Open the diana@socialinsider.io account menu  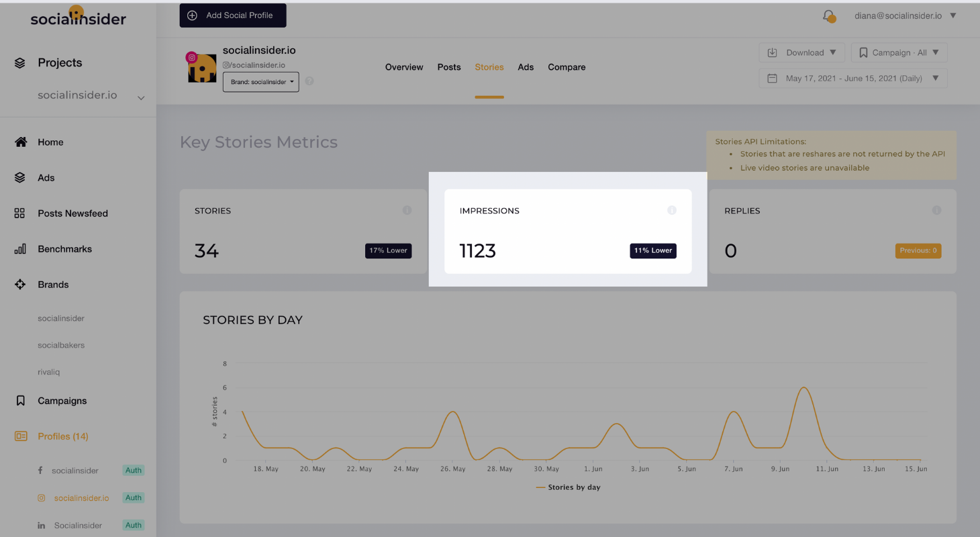click(905, 15)
